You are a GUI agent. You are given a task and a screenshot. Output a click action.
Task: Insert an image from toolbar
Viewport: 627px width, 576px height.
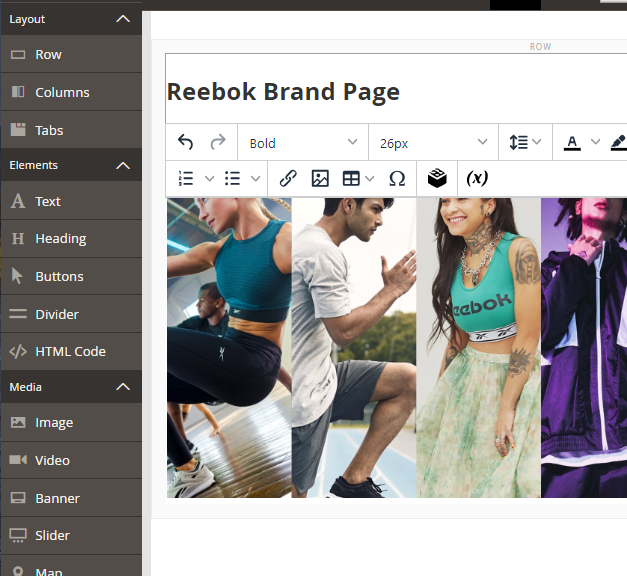[320, 178]
